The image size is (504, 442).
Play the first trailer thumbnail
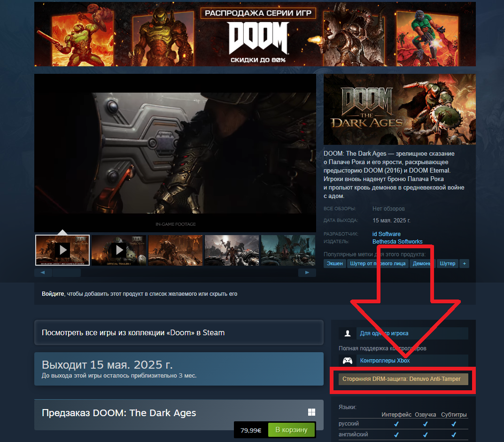62,250
